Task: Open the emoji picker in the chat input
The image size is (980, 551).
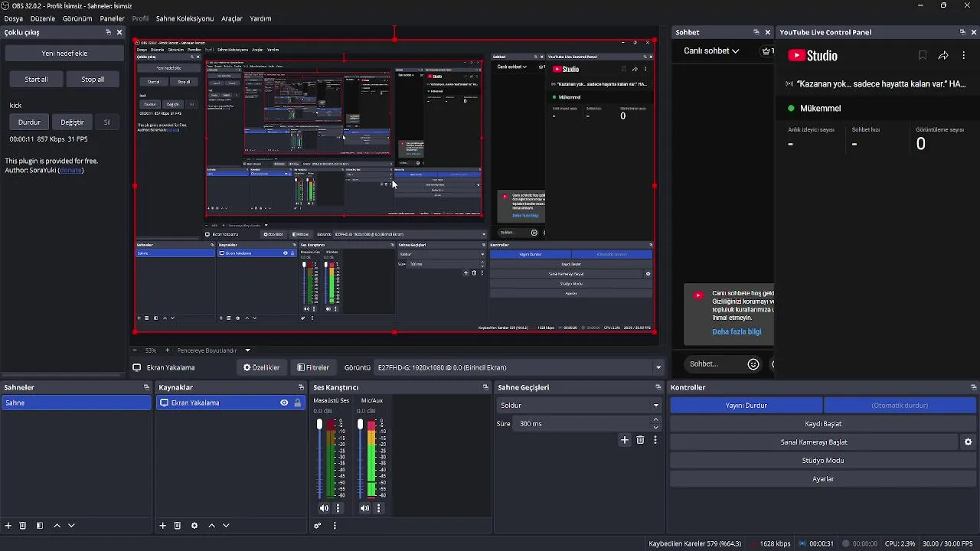Action: click(753, 364)
